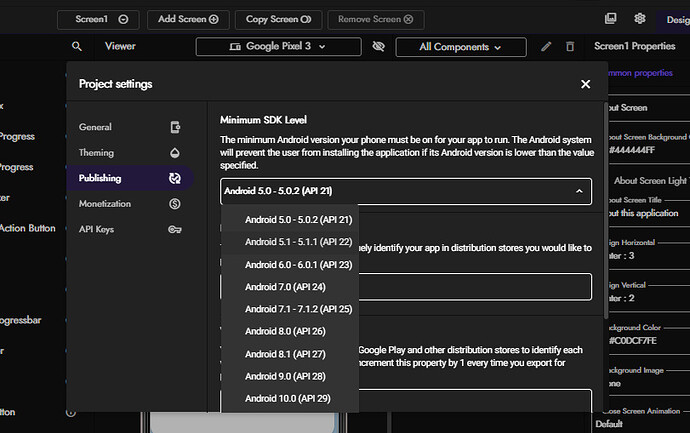Choose Android 5.1 - 5.1.1 (API 22) option

pyautogui.click(x=290, y=242)
